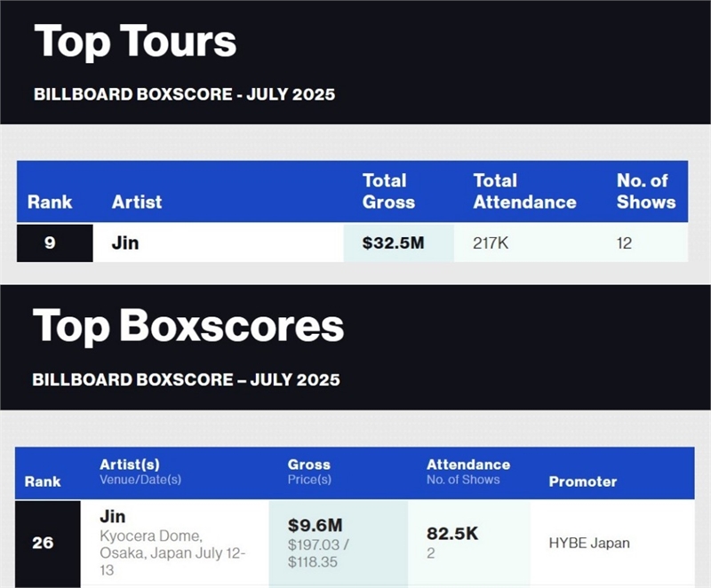Click the rank 26 cell
Screen dimensions: 711x588
43,542
